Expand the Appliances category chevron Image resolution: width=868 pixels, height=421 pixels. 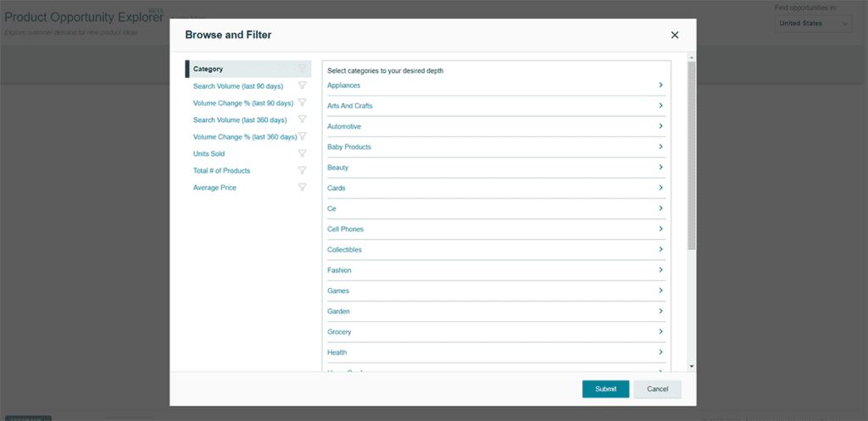coord(660,85)
